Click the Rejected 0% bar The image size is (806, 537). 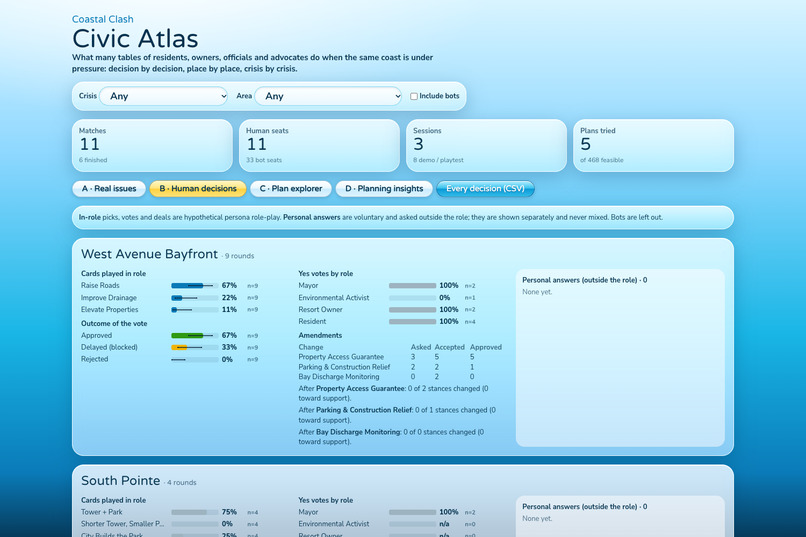pos(195,359)
